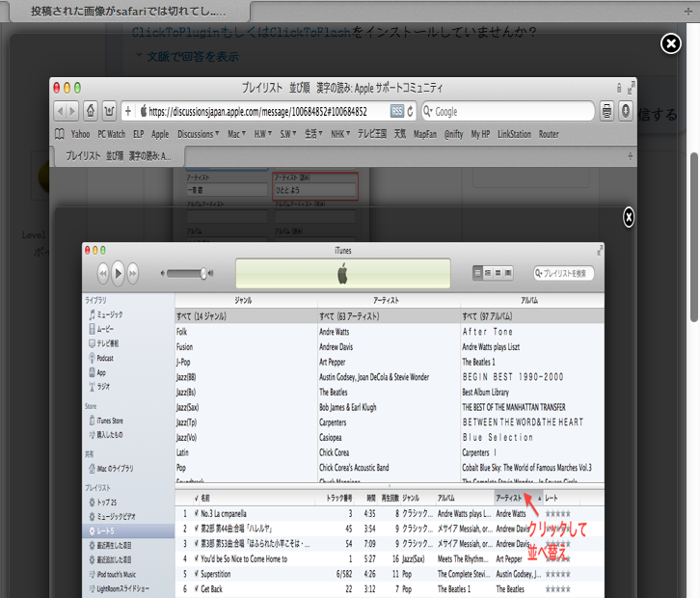The image size is (700, 598).
Task: Open the MapFan bookmark
Action: [x=425, y=134]
